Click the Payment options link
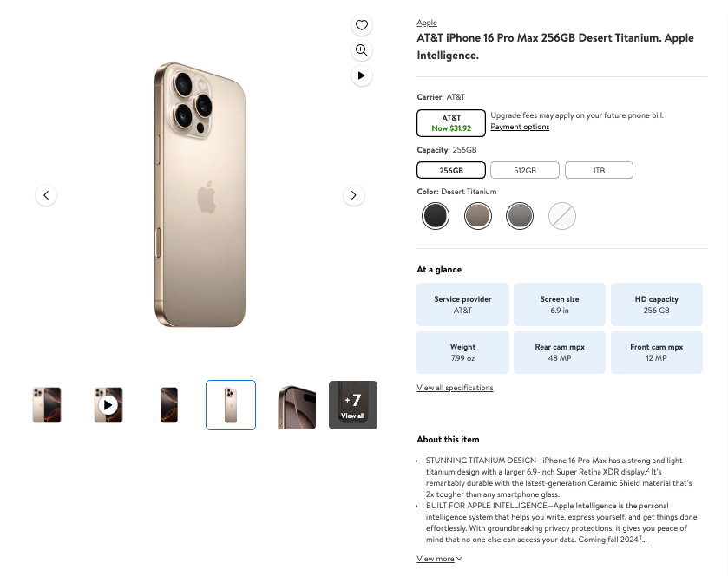Viewport: 728px width, 576px height. click(520, 127)
